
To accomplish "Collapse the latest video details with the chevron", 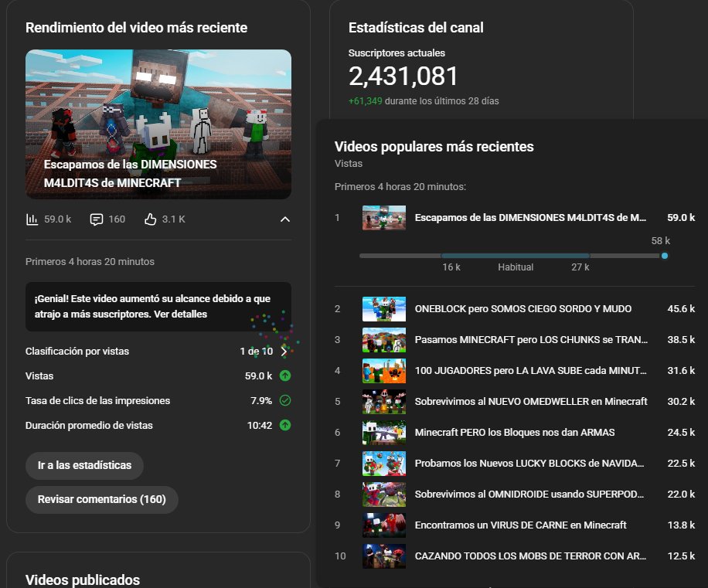I will point(285,219).
